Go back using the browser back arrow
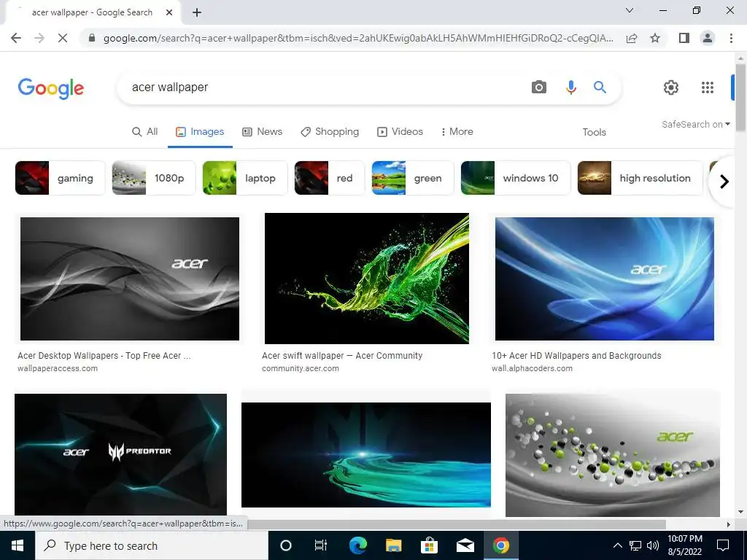This screenshot has width=747, height=560. [x=16, y=38]
